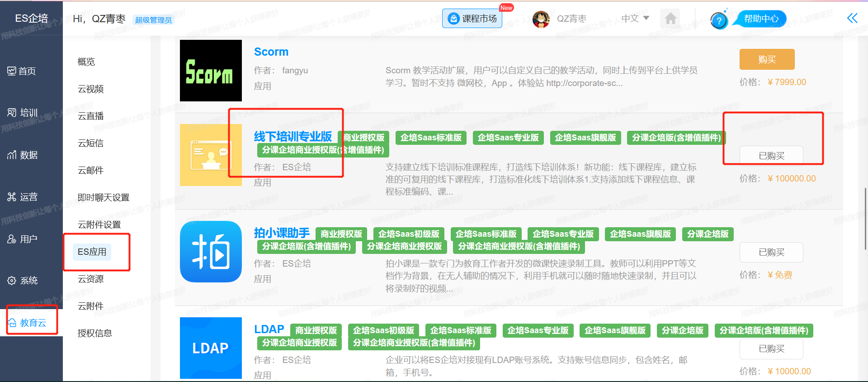This screenshot has width=868, height=382.
Task: Open 系统 in the sidebar
Action: click(22, 281)
